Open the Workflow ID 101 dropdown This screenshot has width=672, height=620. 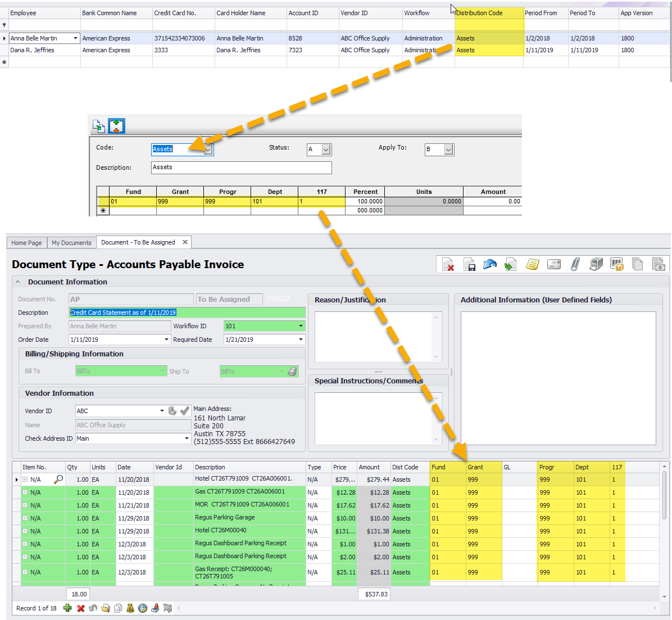(301, 326)
